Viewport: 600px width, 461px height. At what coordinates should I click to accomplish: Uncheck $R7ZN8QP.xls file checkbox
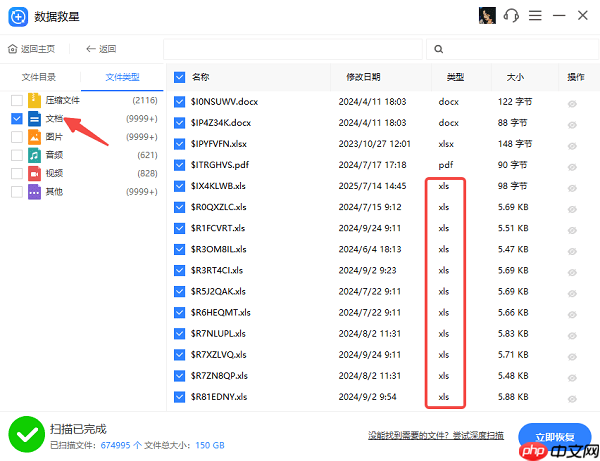(x=179, y=376)
